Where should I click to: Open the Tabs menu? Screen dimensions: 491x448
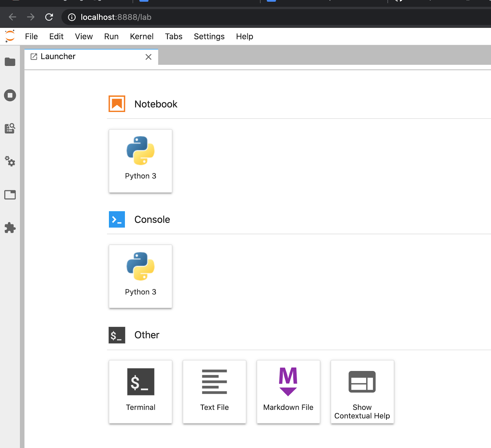click(x=174, y=36)
